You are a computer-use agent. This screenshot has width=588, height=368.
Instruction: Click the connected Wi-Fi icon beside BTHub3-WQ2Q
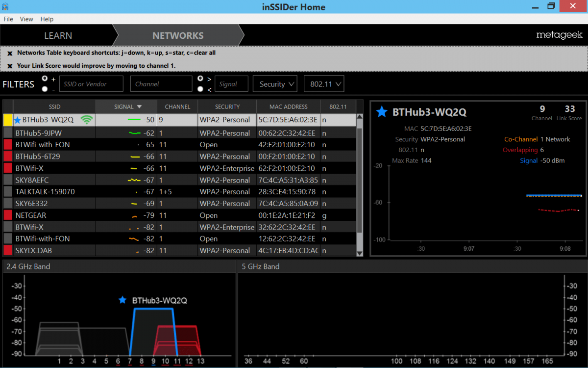87,119
